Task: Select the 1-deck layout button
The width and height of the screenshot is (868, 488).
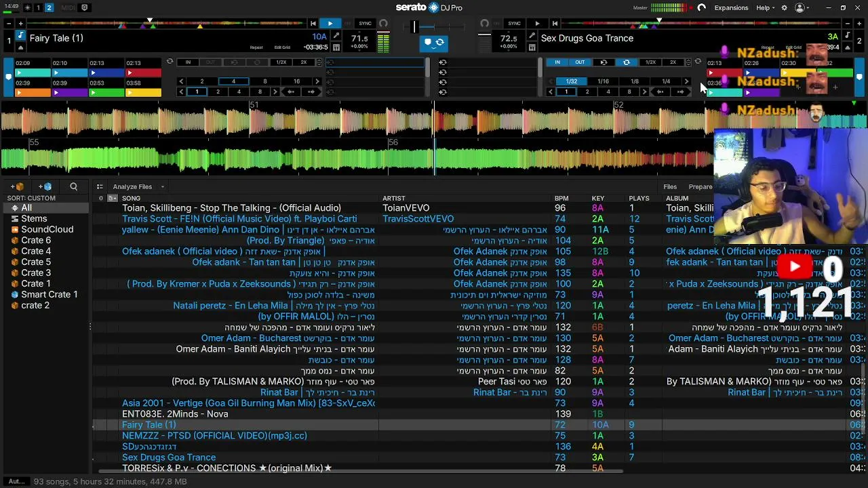Action: coord(38,7)
